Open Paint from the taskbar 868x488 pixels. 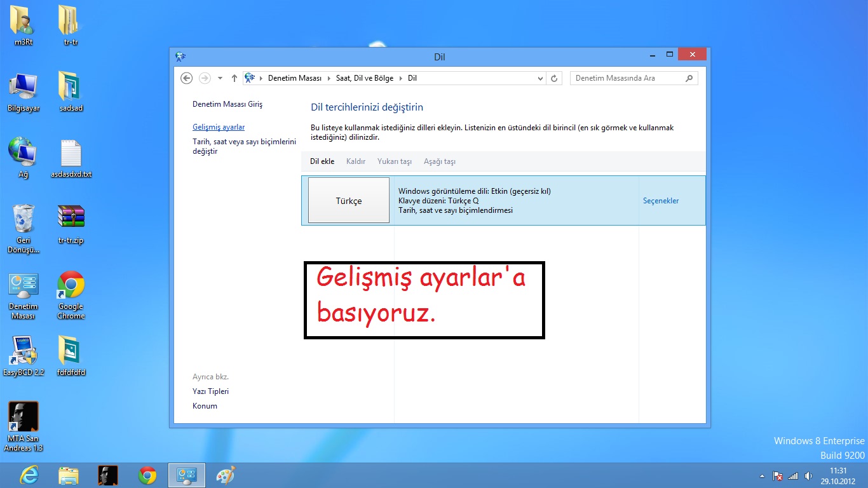point(226,475)
